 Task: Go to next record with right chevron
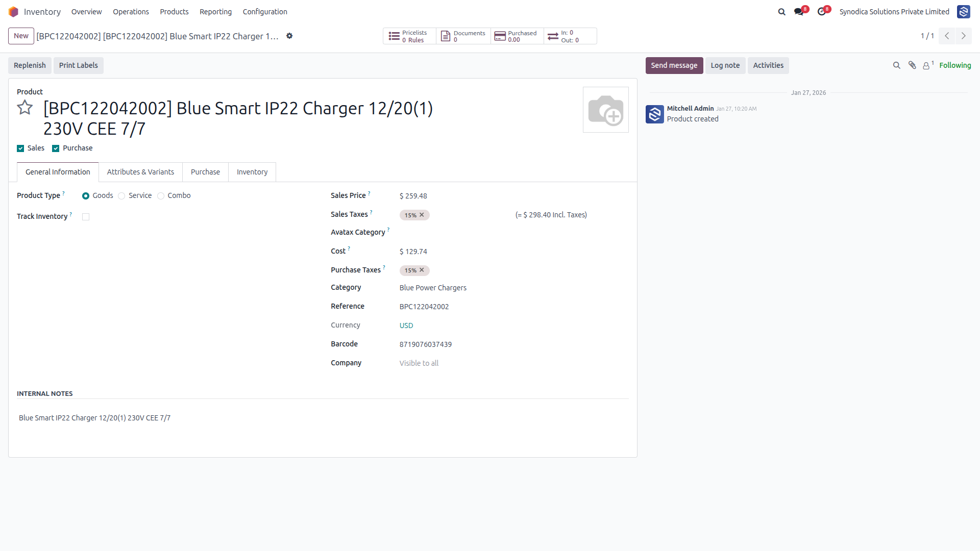pos(963,36)
